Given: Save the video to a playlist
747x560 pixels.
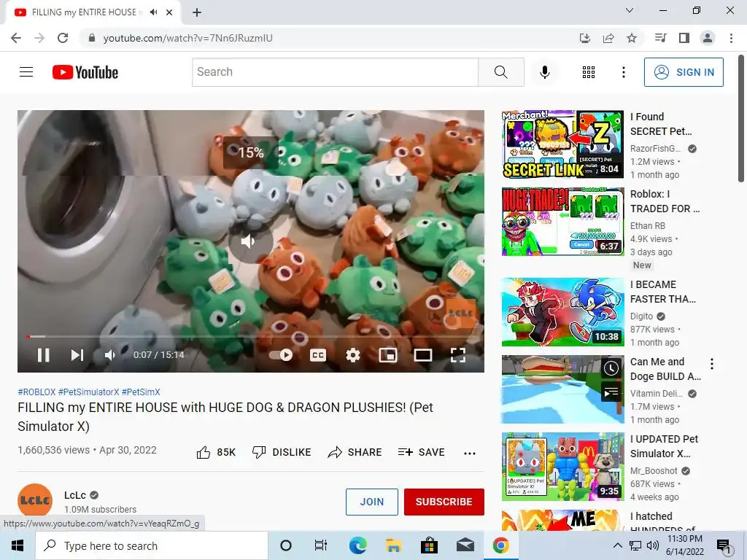Looking at the screenshot, I should 421,452.
